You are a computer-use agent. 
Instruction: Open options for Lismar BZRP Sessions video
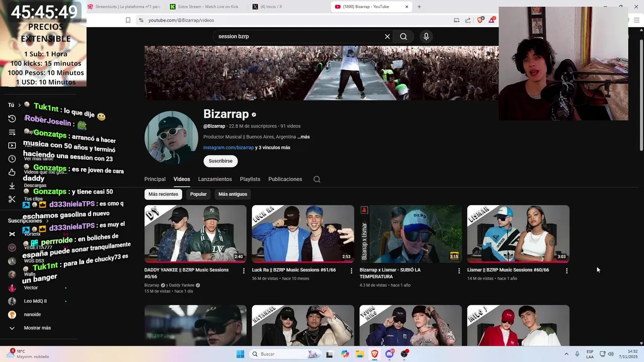[567, 270]
